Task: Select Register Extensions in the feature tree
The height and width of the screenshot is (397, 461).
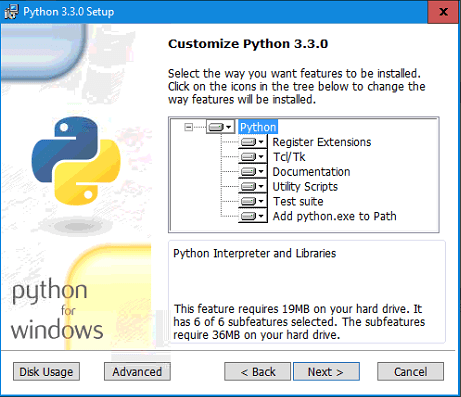Action: pos(322,142)
